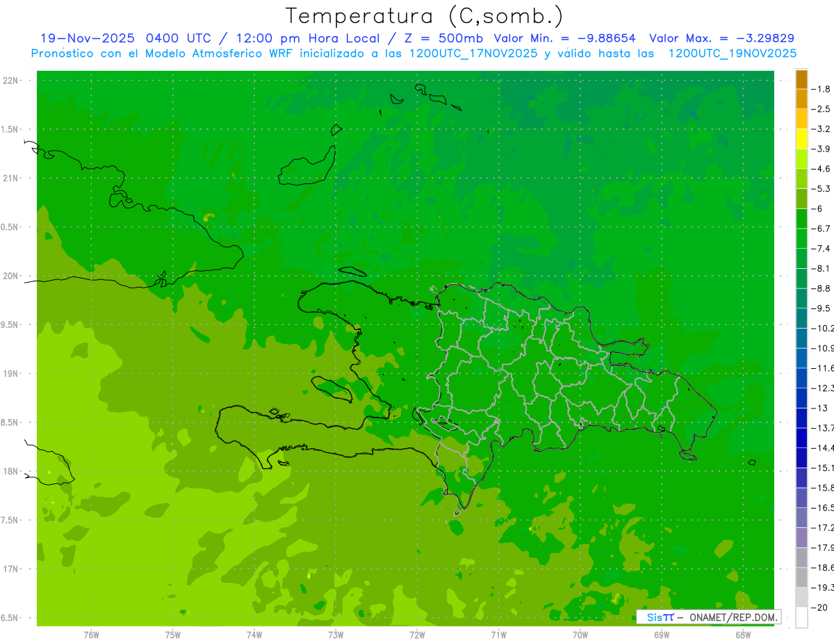Viewport: 834px width, 644px height.
Task: Click longitude axis label '73W'
Action: point(336,635)
